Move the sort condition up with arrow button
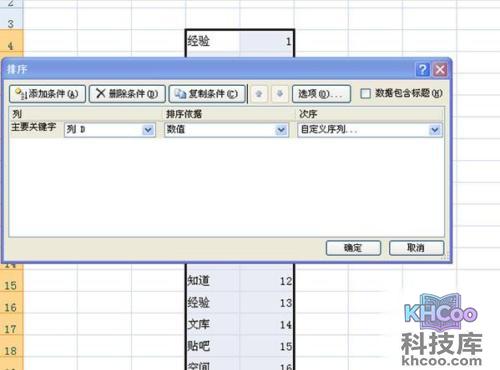Image resolution: width=500 pixels, height=370 pixels. pyautogui.click(x=259, y=94)
